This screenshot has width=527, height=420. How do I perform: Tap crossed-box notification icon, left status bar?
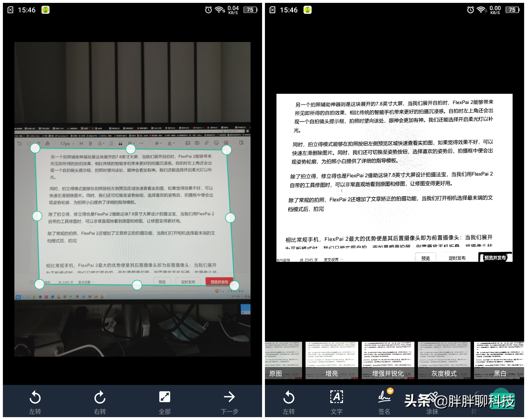(10, 10)
